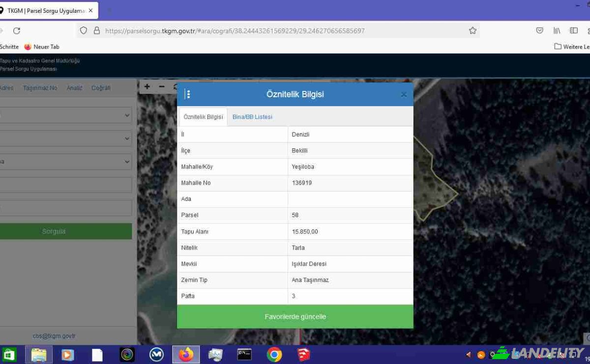590x364 pixels.
Task: Switch to the Bina/BB Listesi tab
Action: (x=252, y=117)
